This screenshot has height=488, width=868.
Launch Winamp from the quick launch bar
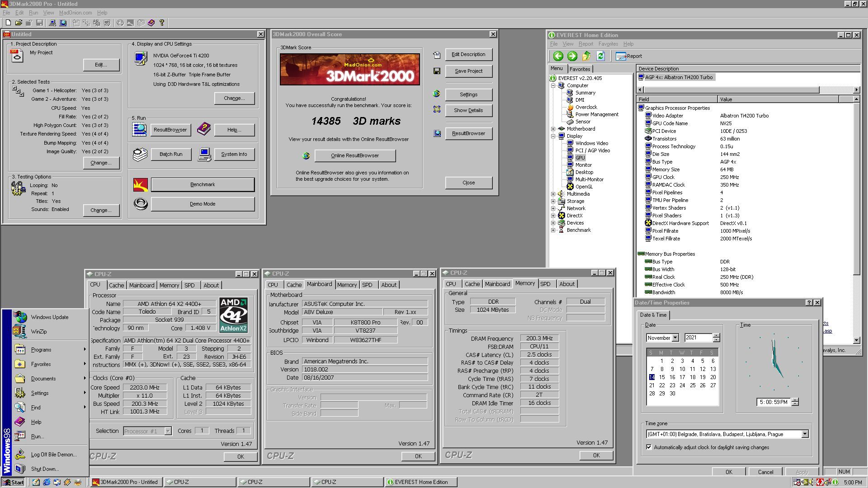click(67, 482)
